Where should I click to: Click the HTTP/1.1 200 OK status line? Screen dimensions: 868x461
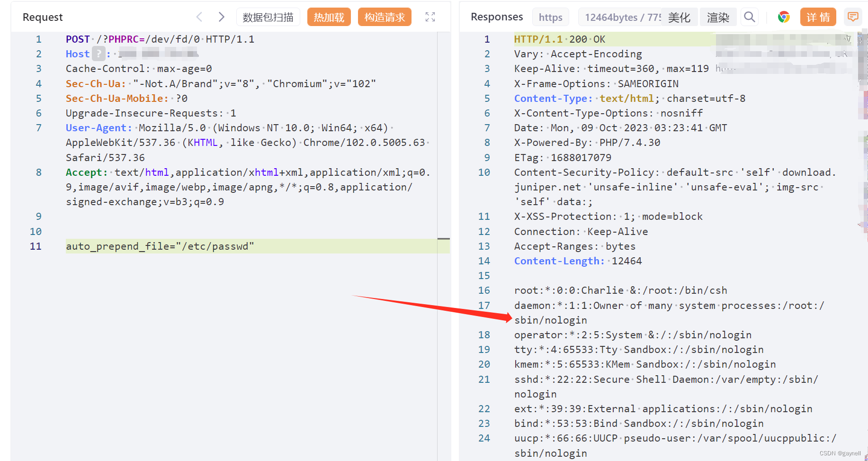(x=560, y=39)
